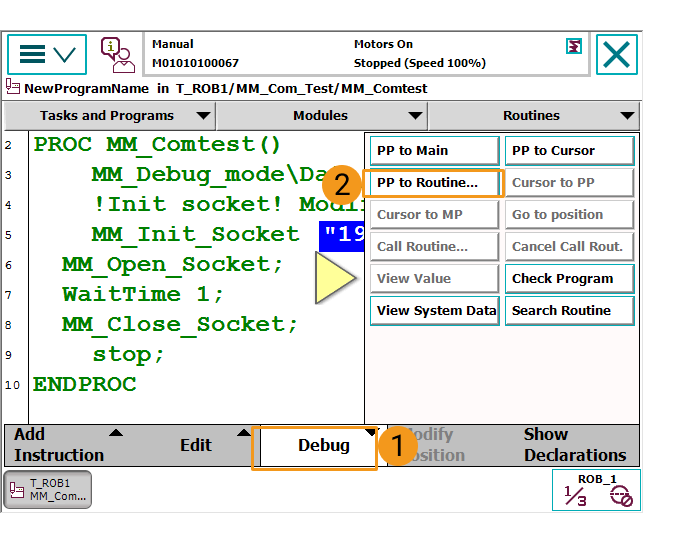
Task: Click the PP to Cursor button
Action: click(x=569, y=151)
